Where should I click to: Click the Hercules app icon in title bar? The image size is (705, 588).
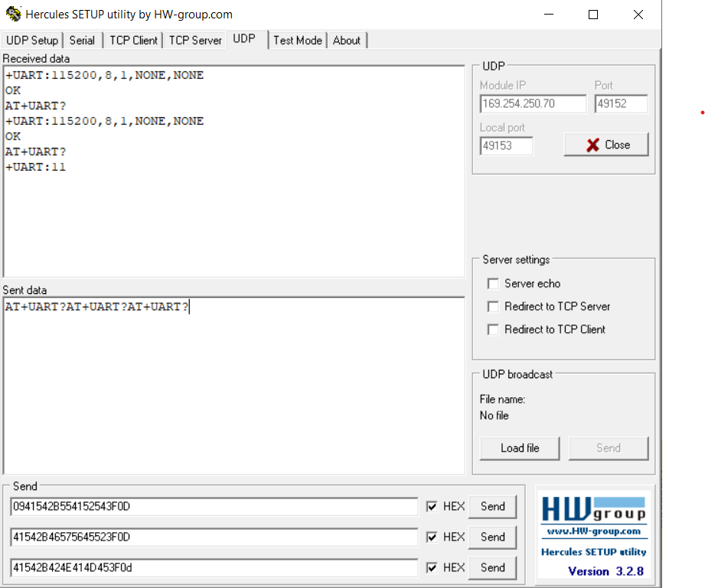(12, 14)
